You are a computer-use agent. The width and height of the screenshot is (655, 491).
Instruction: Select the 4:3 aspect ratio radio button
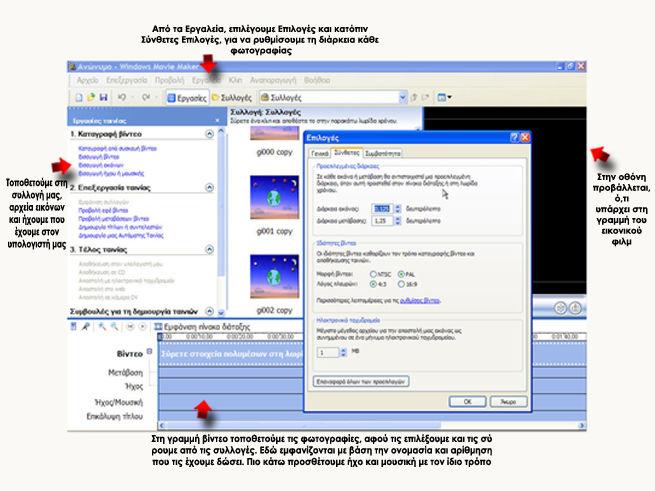(x=373, y=284)
